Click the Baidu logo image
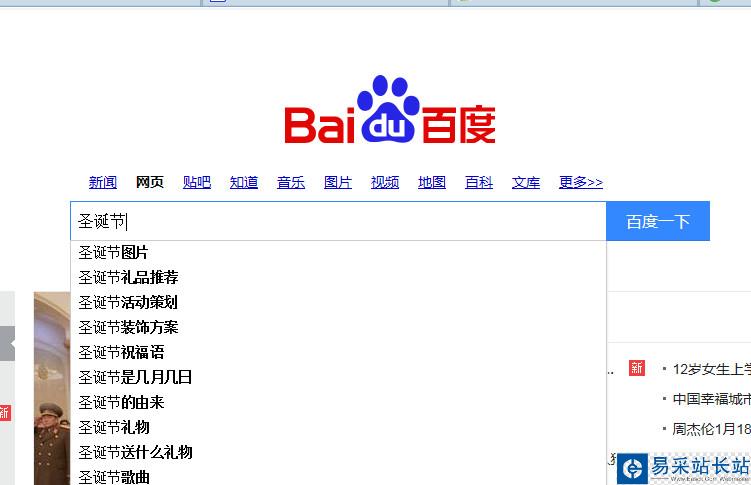Image resolution: width=751 pixels, height=485 pixels. point(390,110)
